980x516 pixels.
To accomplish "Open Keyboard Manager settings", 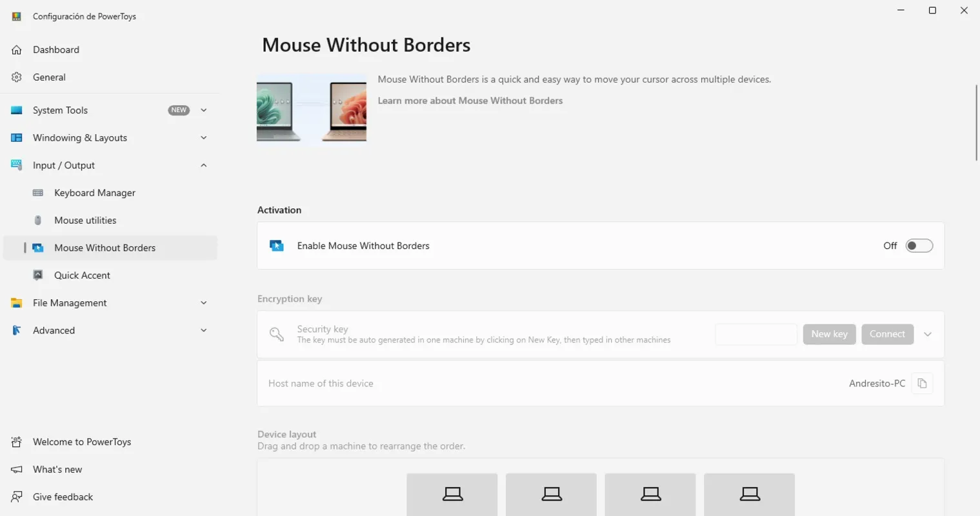I will [110, 193].
